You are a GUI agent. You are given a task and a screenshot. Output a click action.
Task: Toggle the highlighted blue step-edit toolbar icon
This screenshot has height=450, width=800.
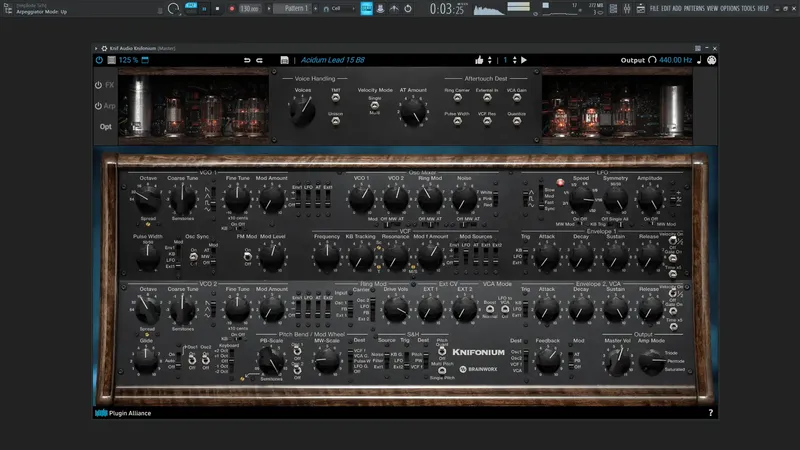[x=366, y=8]
